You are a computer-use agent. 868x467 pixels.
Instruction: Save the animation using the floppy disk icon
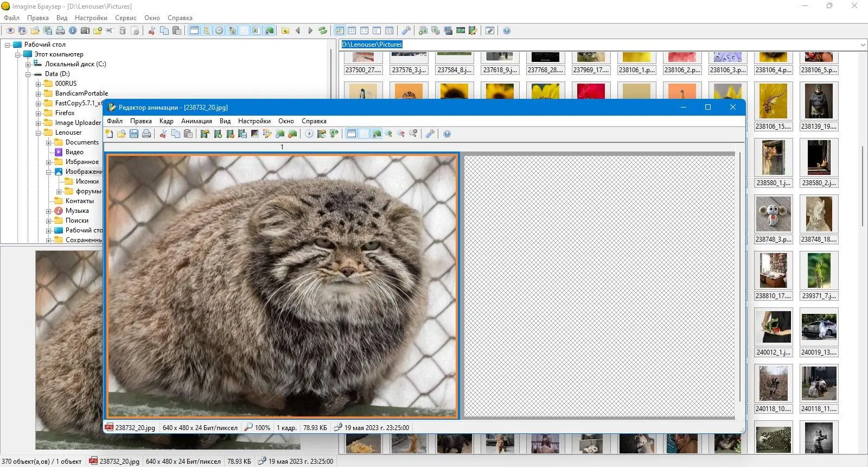[x=134, y=134]
